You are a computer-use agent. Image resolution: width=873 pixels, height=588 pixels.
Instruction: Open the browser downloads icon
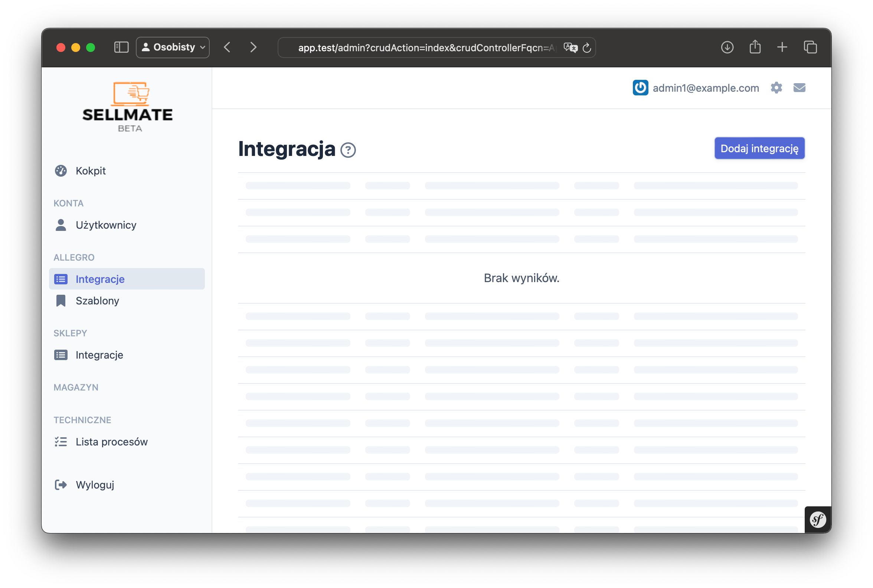pos(727,47)
